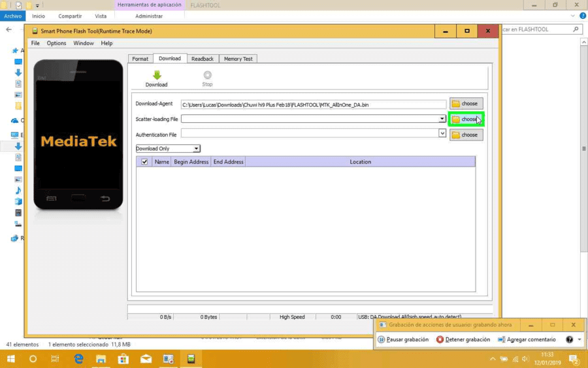This screenshot has width=588, height=368.
Task: Click the Steps Recorder taskbar icon
Action: click(169, 359)
